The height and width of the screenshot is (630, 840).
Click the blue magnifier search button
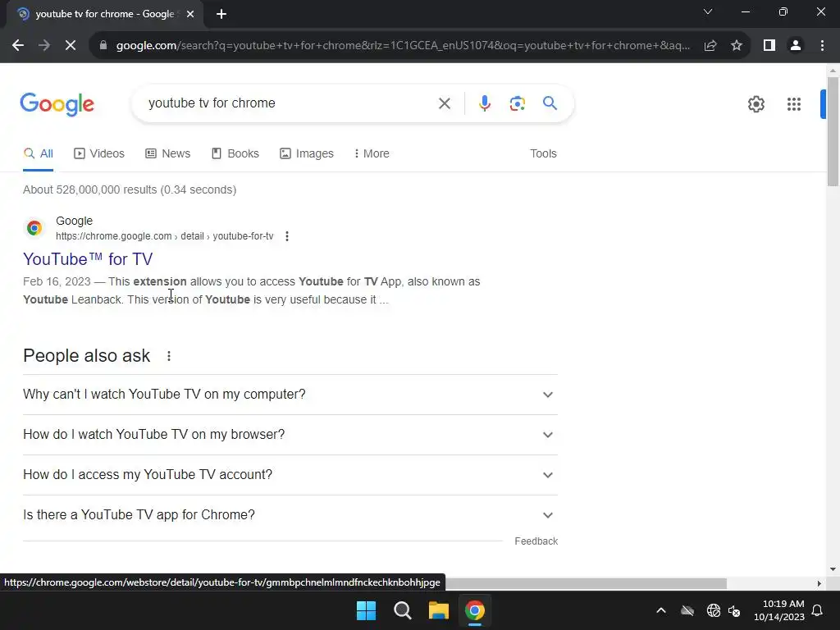pos(550,103)
